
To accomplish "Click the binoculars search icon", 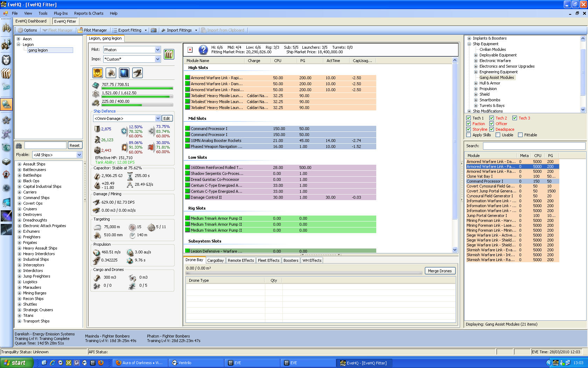I will (19, 145).
